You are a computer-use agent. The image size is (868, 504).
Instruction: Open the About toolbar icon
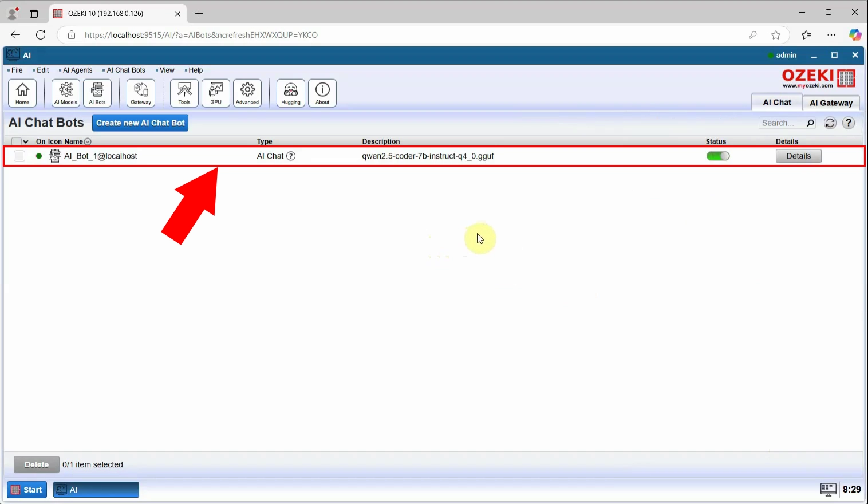tap(322, 93)
